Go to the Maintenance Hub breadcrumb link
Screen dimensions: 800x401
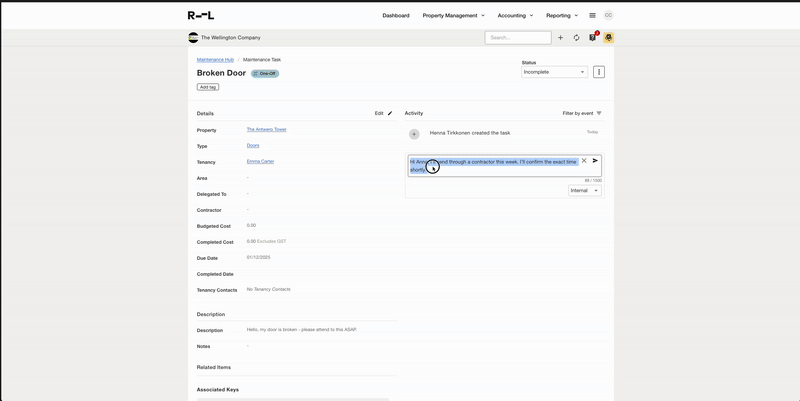tap(215, 59)
